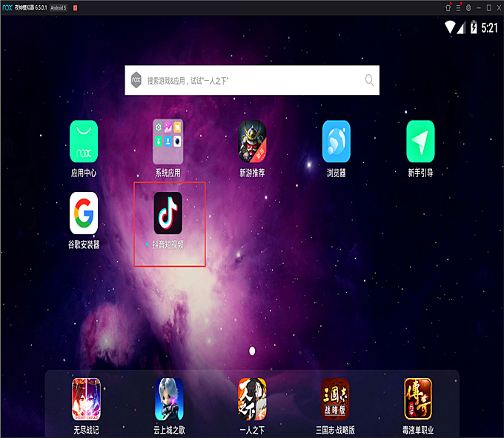Click the Nox logo in title bar
The width and height of the screenshot is (504, 438).
click(7, 7)
